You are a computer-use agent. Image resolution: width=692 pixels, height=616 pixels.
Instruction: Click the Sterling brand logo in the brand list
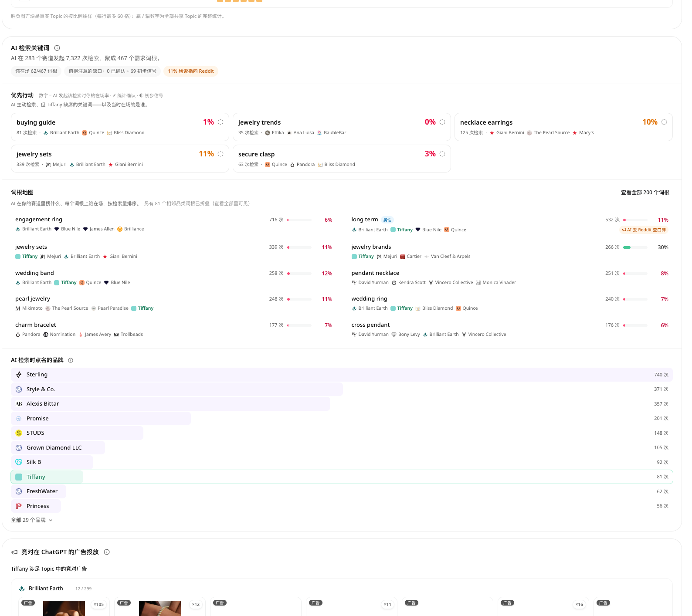(x=19, y=375)
